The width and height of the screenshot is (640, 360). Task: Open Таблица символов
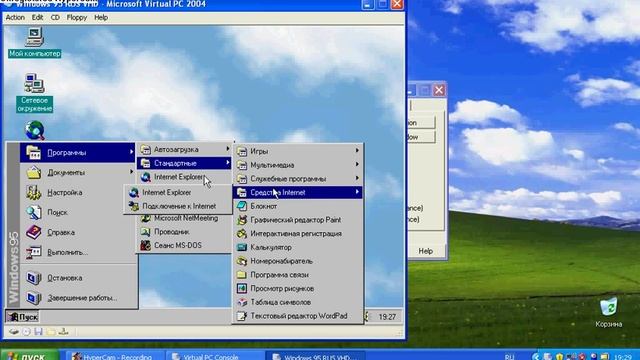(x=298, y=302)
